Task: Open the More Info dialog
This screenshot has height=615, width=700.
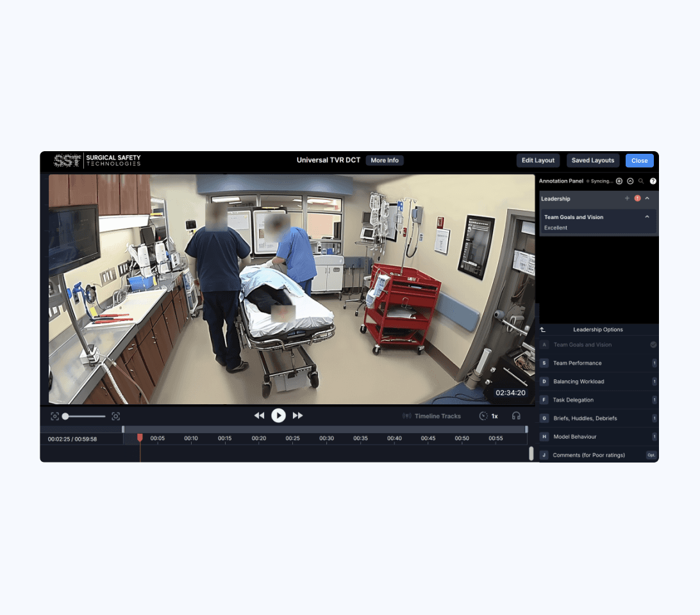Action: click(384, 160)
